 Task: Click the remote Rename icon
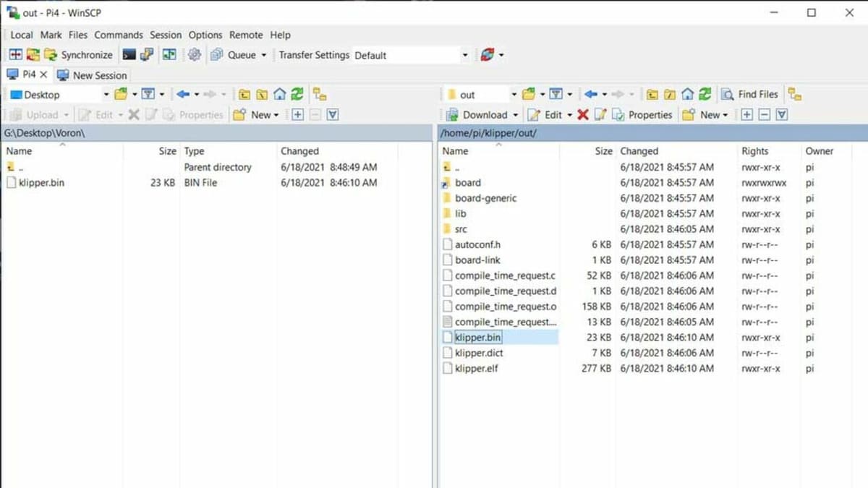[600, 114]
